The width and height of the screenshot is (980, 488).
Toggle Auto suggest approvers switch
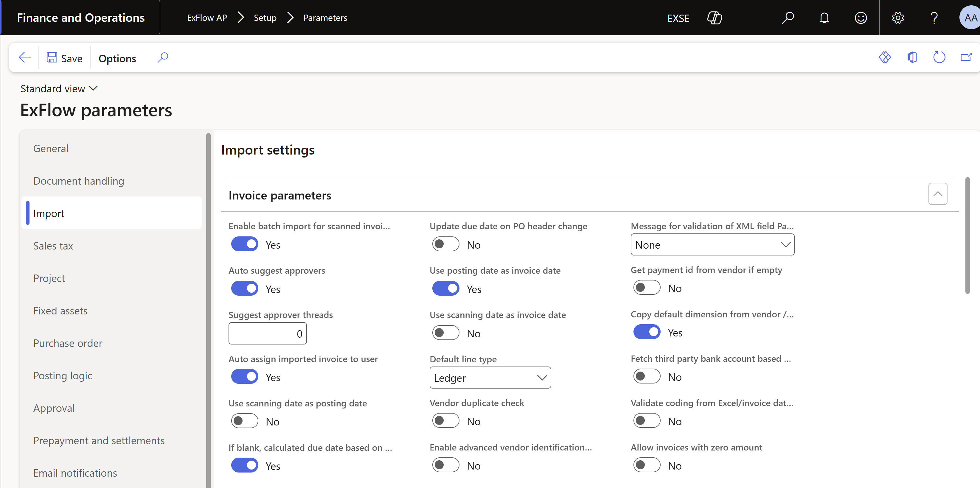(x=245, y=289)
